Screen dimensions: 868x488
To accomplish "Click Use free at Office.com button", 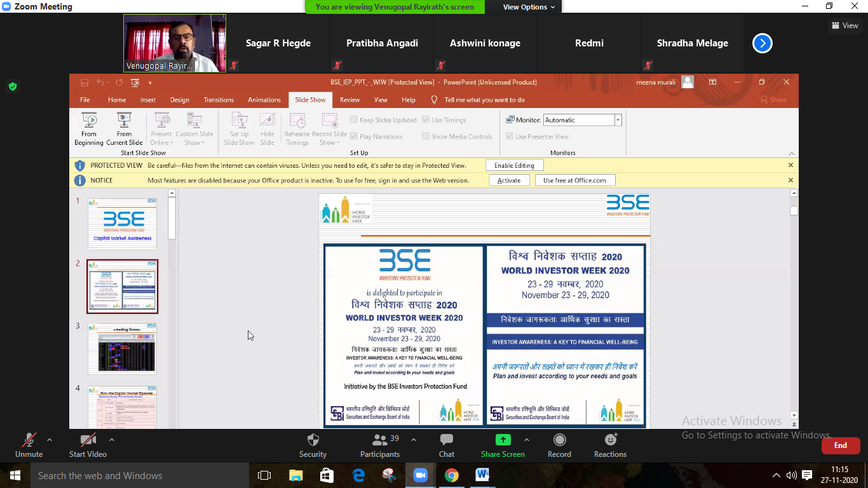I will coord(574,180).
